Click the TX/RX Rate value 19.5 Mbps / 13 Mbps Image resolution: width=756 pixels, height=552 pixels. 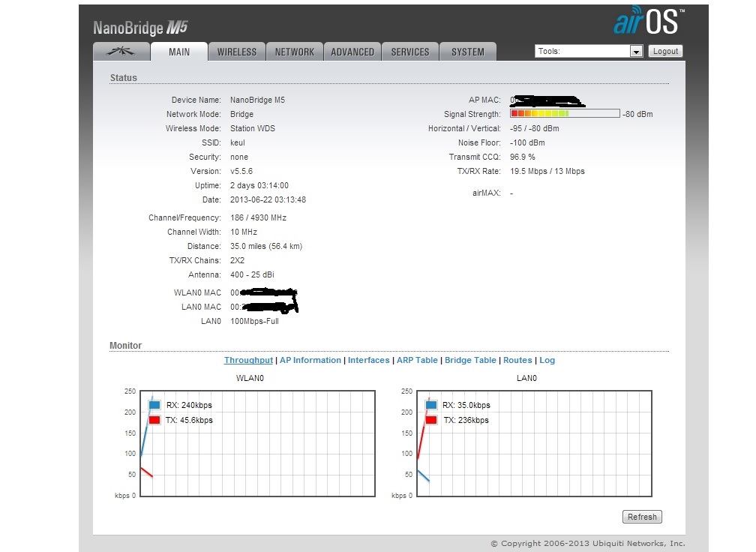click(547, 171)
